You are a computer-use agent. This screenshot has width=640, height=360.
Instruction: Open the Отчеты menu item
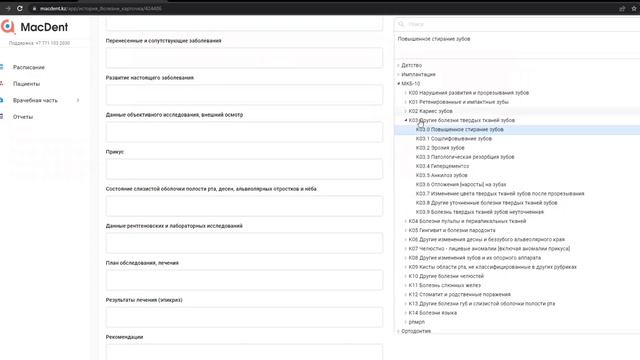click(23, 117)
